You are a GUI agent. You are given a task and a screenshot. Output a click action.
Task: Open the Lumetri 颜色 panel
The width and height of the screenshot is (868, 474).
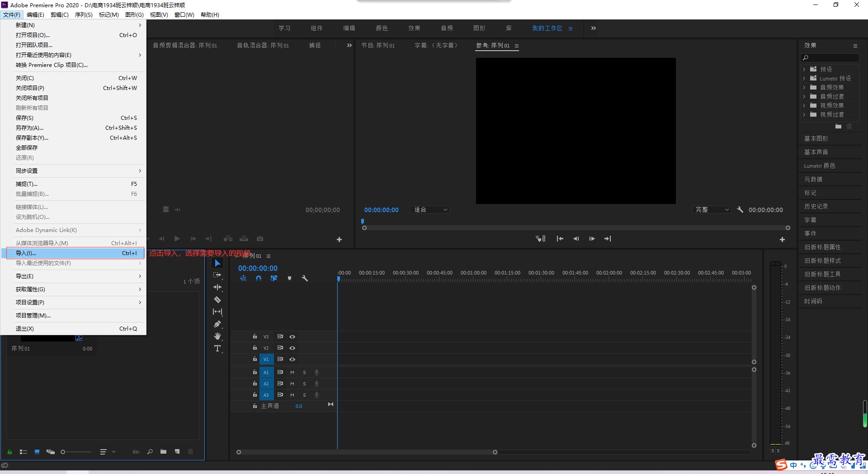[x=819, y=166]
